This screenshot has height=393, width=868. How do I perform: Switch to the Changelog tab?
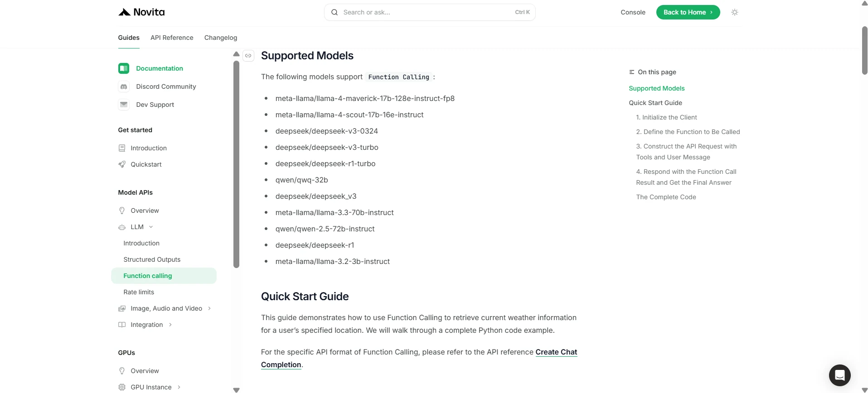tap(221, 38)
